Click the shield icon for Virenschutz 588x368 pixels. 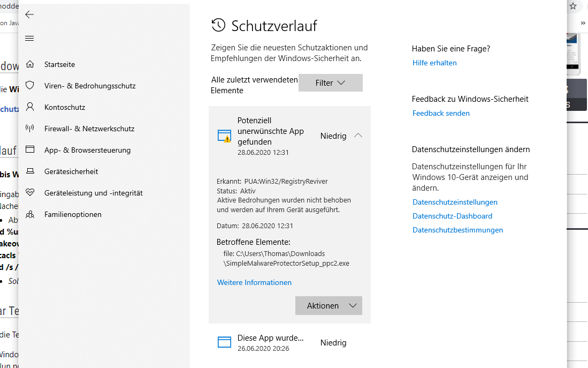coord(30,86)
